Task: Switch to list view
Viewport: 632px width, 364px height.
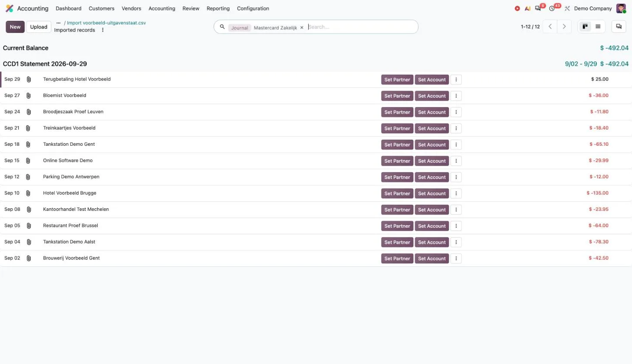Action: click(x=598, y=26)
